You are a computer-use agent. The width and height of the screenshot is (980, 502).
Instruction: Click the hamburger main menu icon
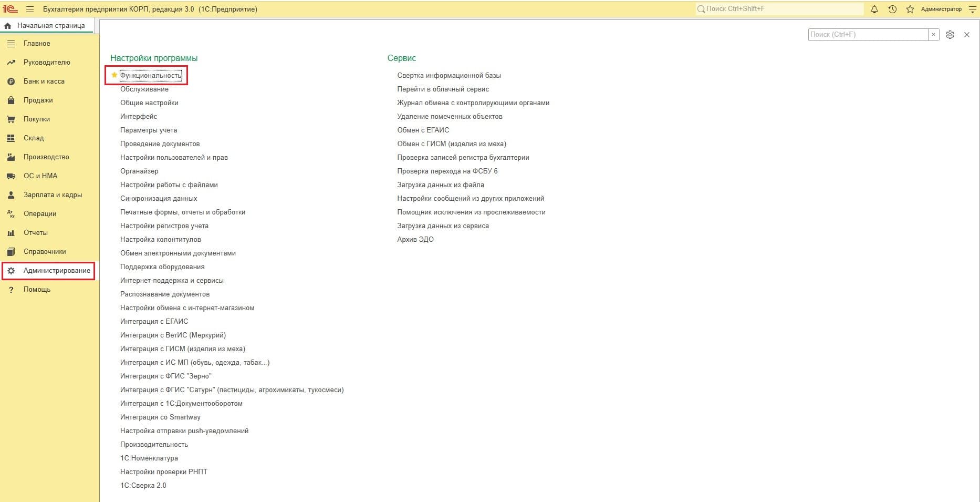pyautogui.click(x=30, y=9)
